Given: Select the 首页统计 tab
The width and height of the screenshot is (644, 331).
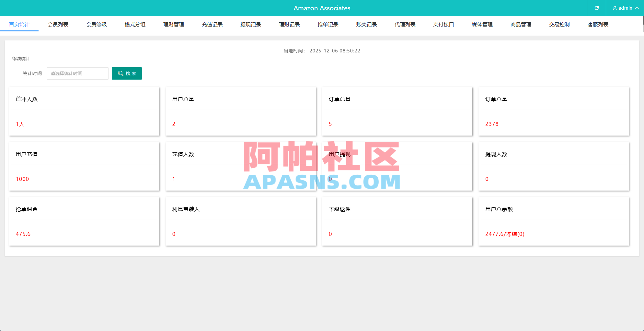Looking at the screenshot, I should click(x=19, y=25).
